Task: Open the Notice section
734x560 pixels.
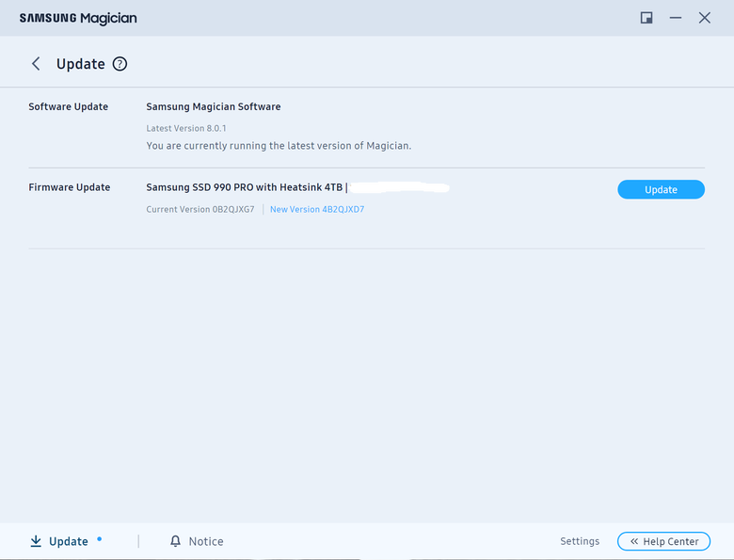Action: [x=206, y=541]
